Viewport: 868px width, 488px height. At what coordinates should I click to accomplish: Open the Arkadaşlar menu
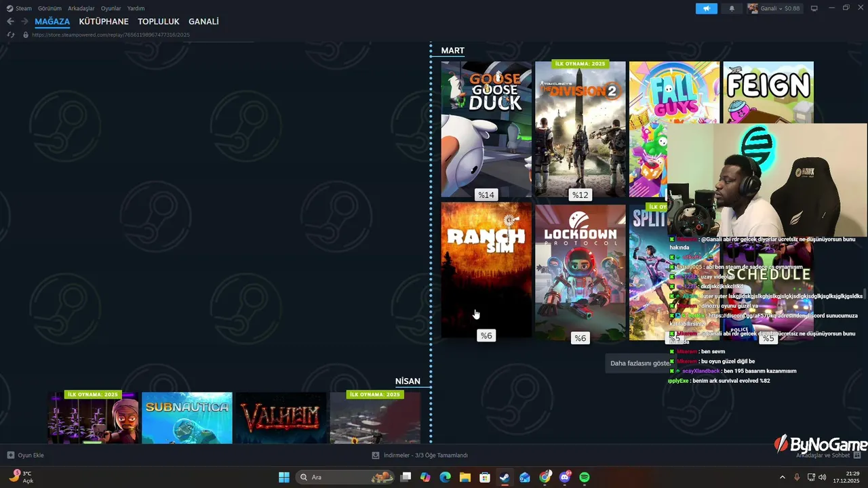point(81,8)
